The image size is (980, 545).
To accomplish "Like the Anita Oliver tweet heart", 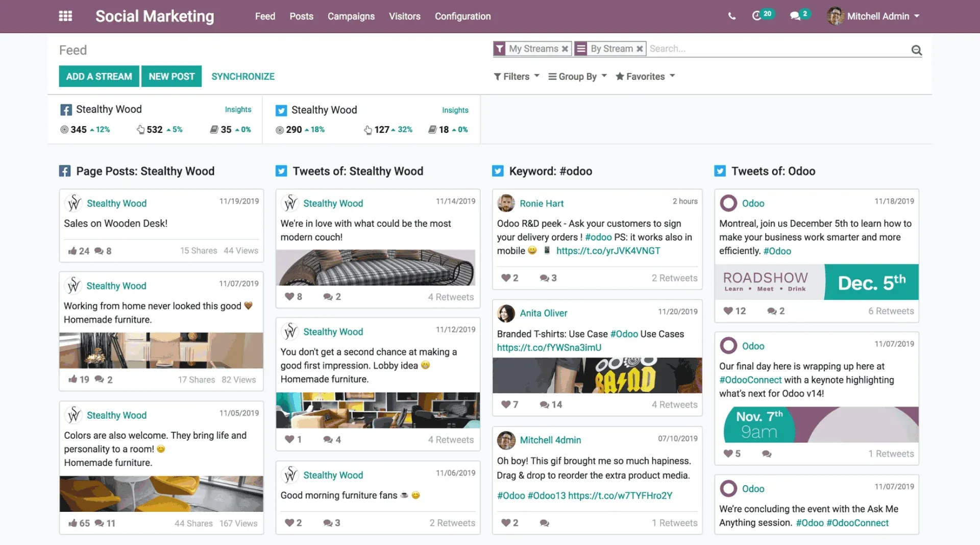I will [506, 405].
